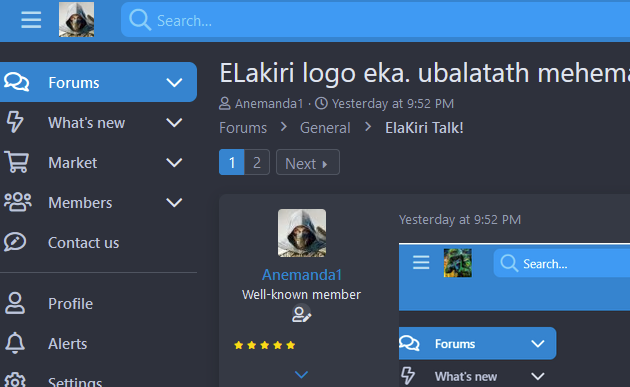630x387 pixels.
Task: Click the green soldier avatar in embedded image
Action: pos(458,263)
